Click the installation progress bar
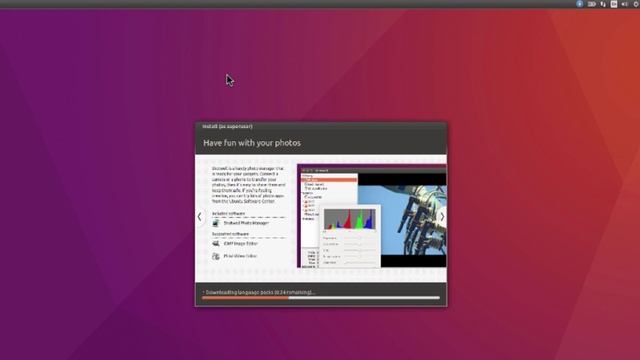Screen dimensions: 640x360 coord(321,298)
